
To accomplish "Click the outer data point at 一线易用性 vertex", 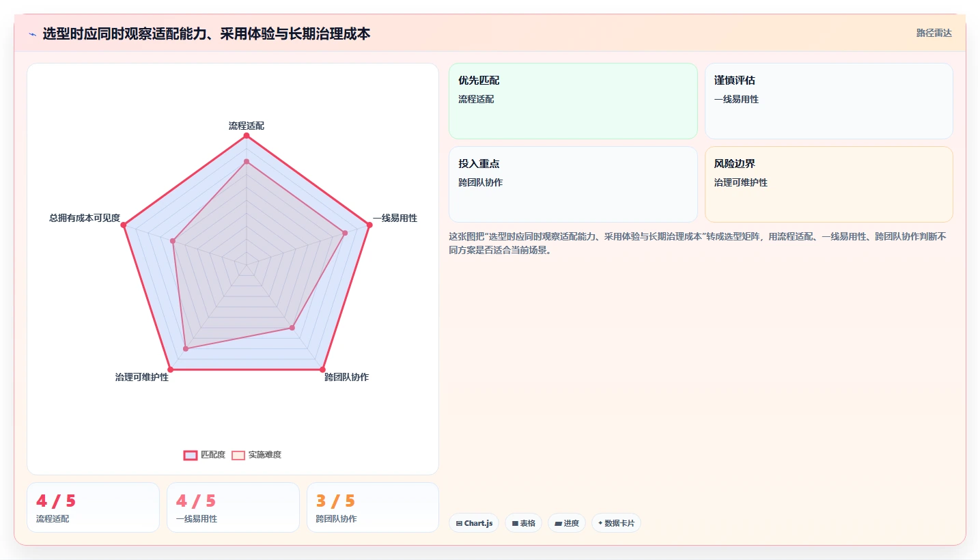I will click(x=369, y=225).
